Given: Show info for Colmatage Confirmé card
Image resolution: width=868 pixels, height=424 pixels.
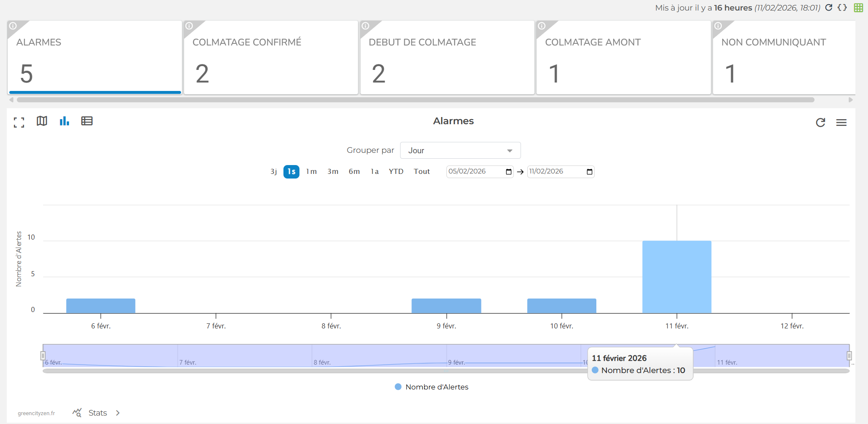Looking at the screenshot, I should [x=190, y=26].
